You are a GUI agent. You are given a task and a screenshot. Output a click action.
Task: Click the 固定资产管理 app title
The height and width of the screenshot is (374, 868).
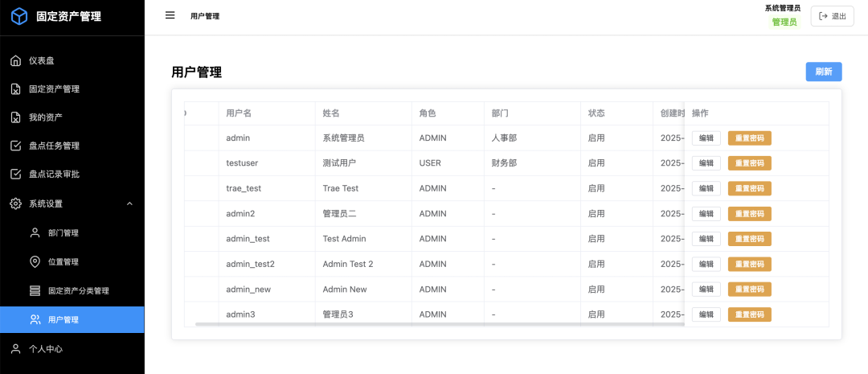(68, 17)
